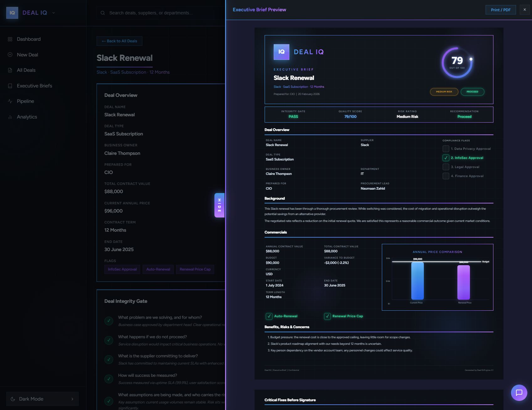The width and height of the screenshot is (532, 410).
Task: Click the Slack Renewal deal title heading
Action: [124, 58]
